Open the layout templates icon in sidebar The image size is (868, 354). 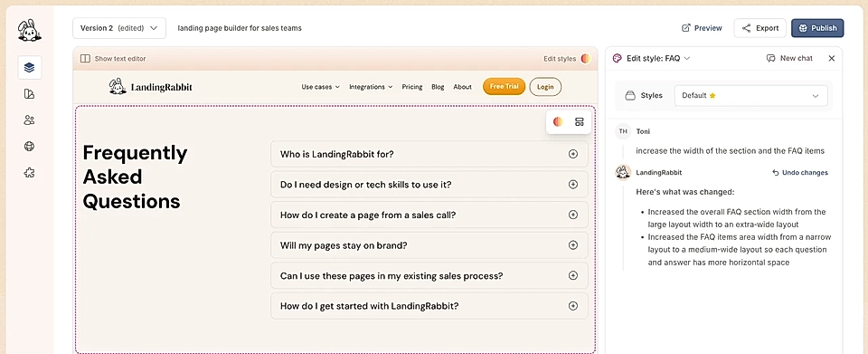pos(29,94)
